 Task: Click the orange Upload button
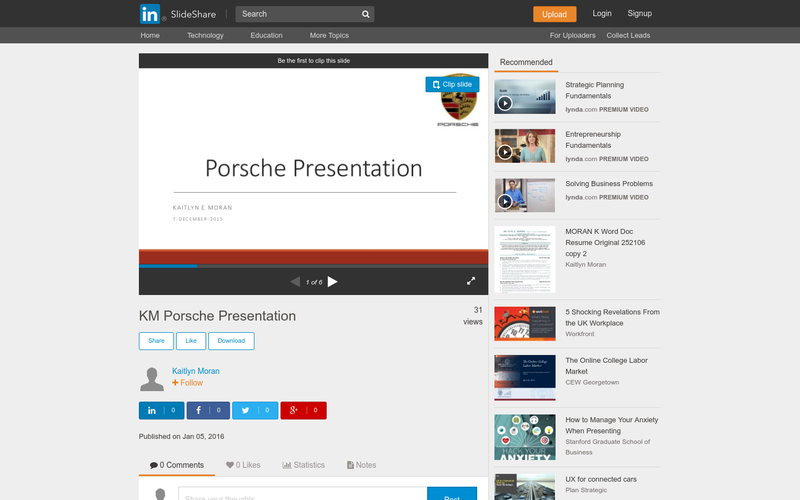555,14
